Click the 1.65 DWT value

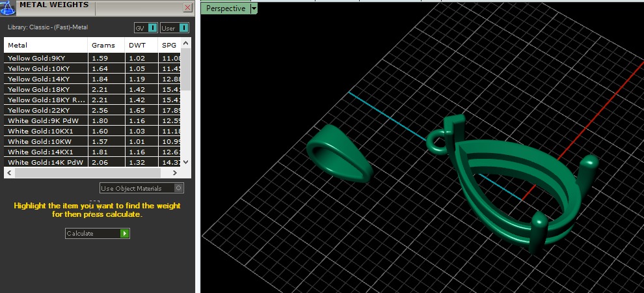(137, 110)
